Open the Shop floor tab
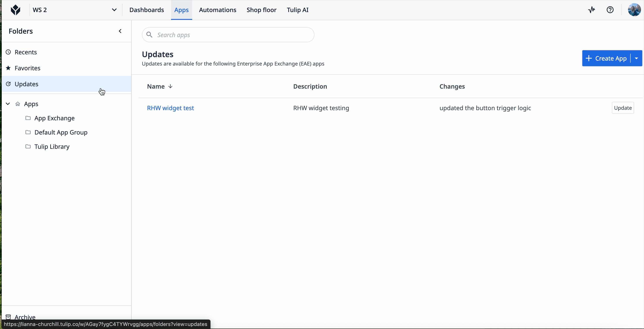 pyautogui.click(x=261, y=10)
